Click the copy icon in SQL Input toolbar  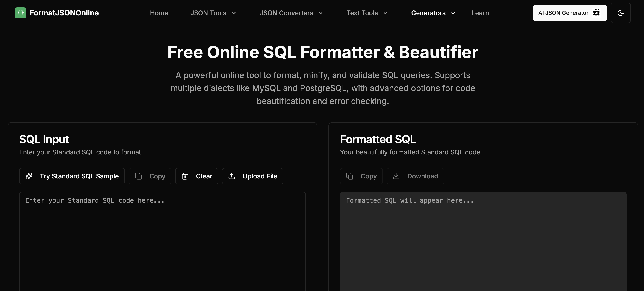[138, 176]
